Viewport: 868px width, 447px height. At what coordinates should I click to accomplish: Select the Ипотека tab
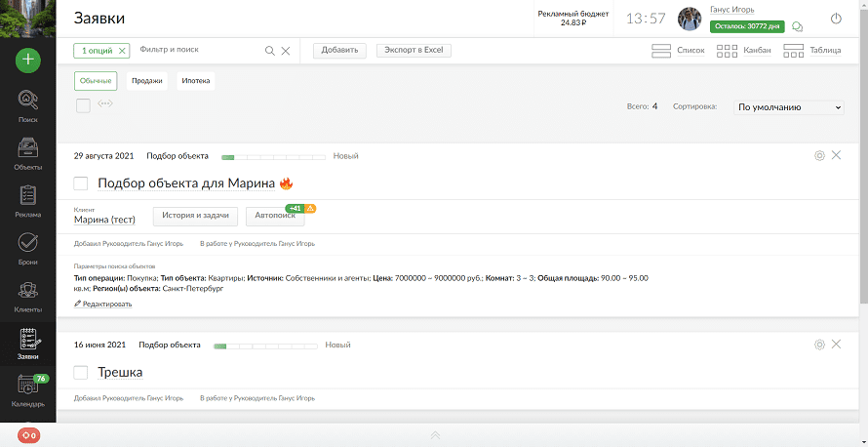[x=196, y=81]
